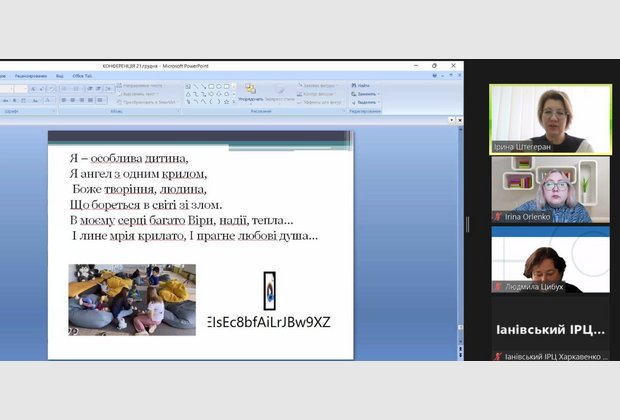Screen dimensions: 620x420
Task: Open the line spacing dropdown
Action: point(109,89)
